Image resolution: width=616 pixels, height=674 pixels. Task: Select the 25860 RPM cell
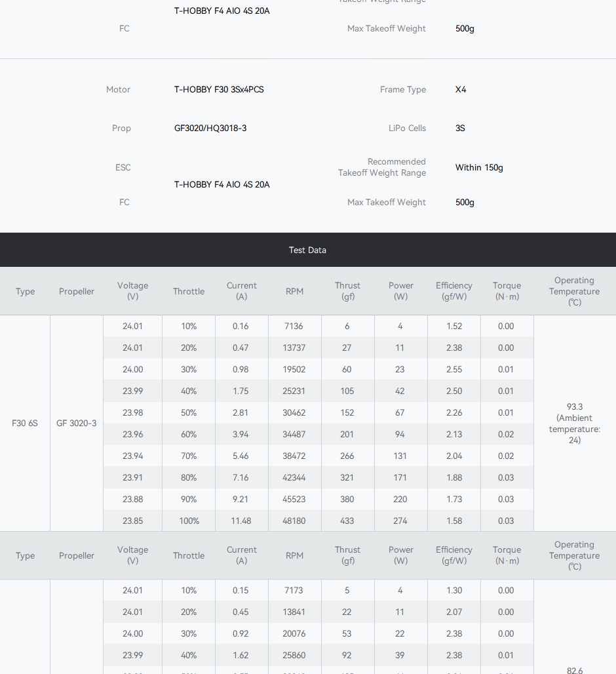294,655
